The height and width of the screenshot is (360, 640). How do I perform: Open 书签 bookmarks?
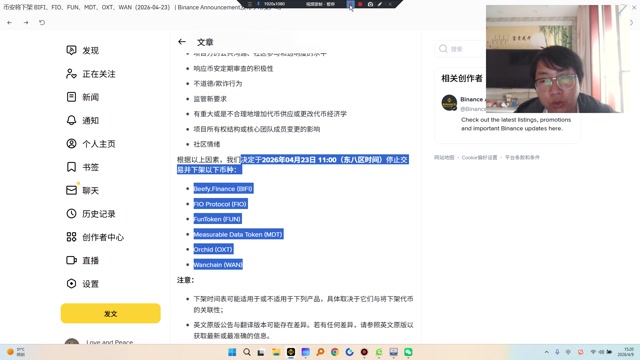point(82,167)
